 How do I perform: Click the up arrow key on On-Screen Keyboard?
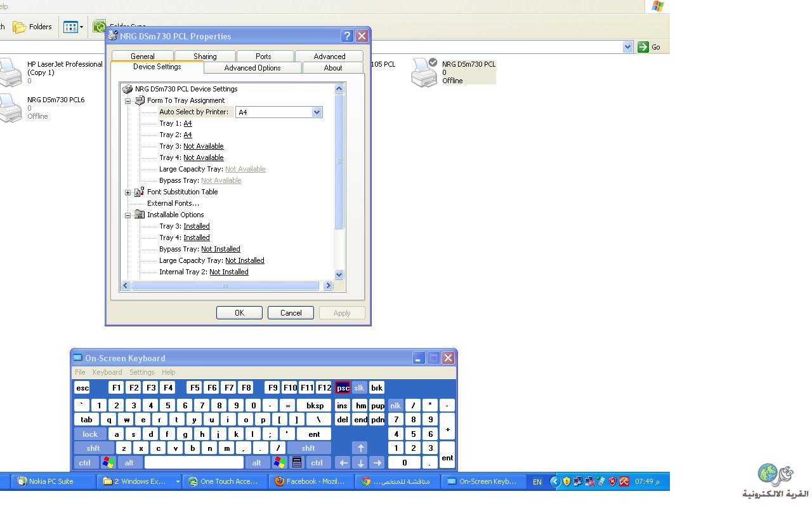pyautogui.click(x=360, y=448)
